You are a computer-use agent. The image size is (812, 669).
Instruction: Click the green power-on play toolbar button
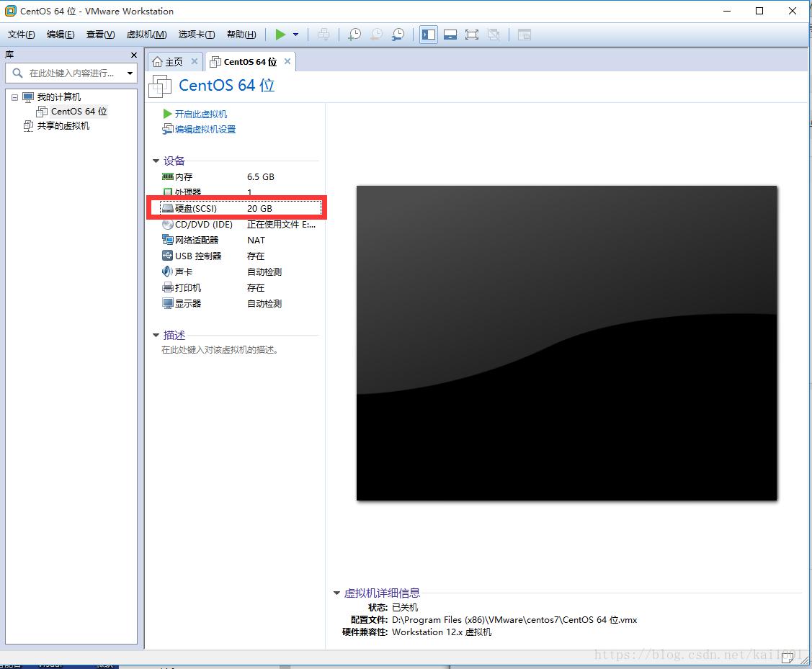[280, 35]
